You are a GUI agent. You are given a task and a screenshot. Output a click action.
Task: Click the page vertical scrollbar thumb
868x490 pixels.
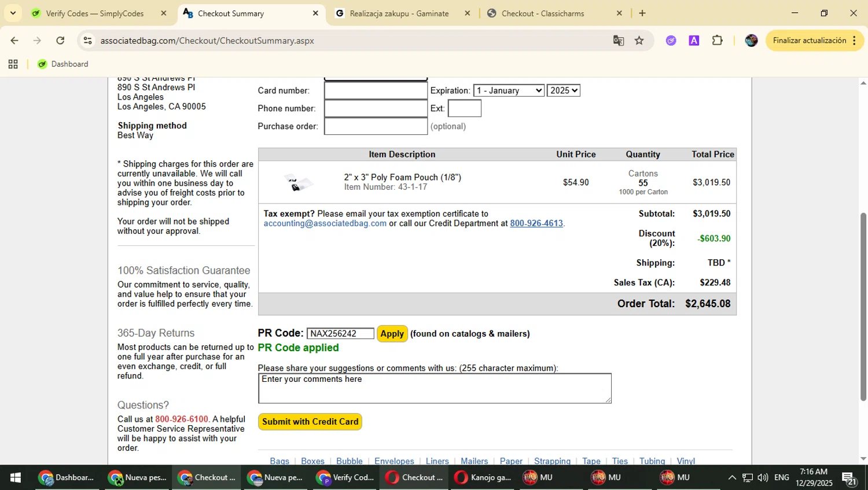point(863,307)
